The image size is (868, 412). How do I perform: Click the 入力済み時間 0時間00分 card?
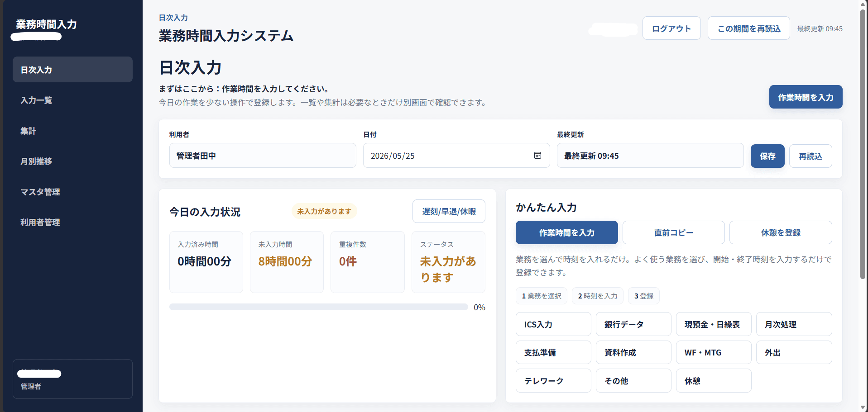coord(206,262)
